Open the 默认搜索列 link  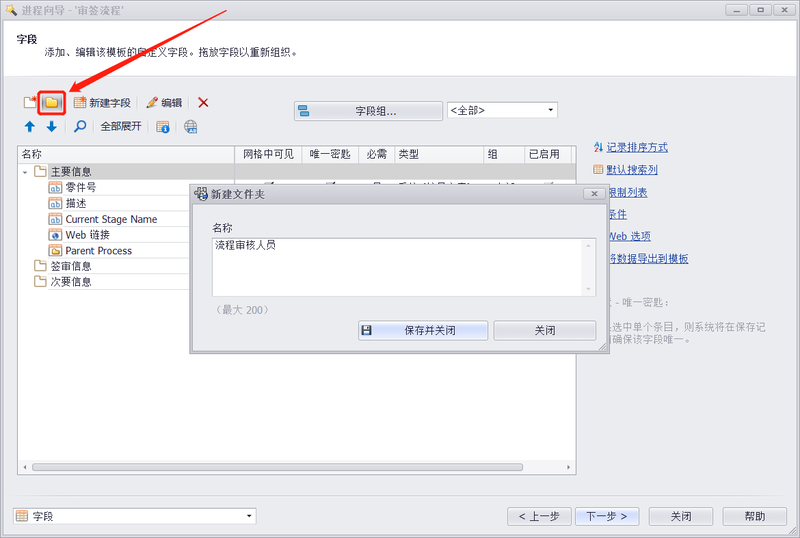[632, 170]
